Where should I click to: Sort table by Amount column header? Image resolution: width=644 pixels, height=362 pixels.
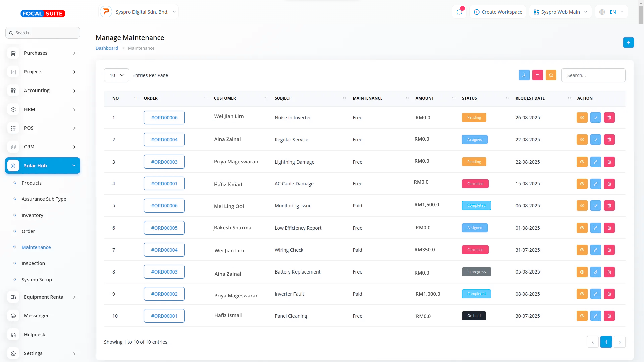point(425,98)
